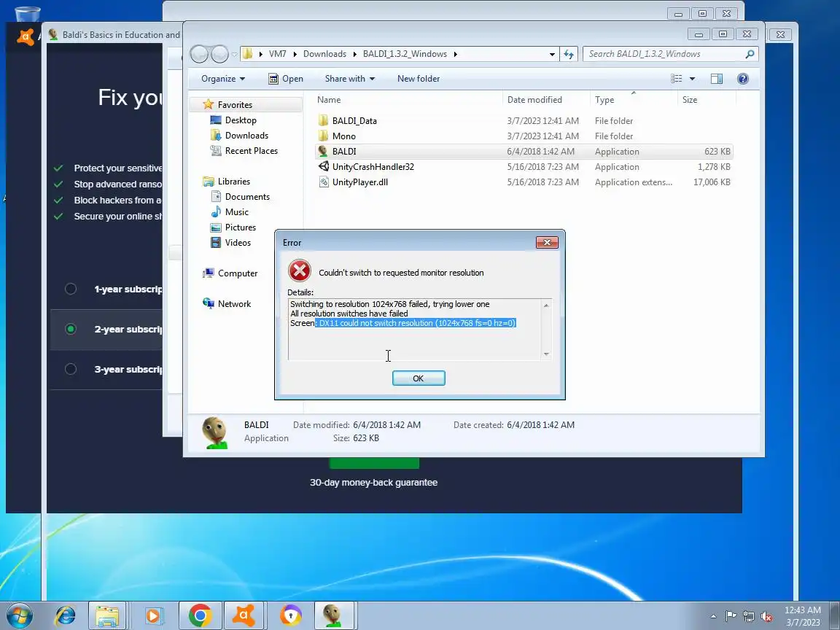Open Documents library
The image size is (840, 630).
point(247,197)
